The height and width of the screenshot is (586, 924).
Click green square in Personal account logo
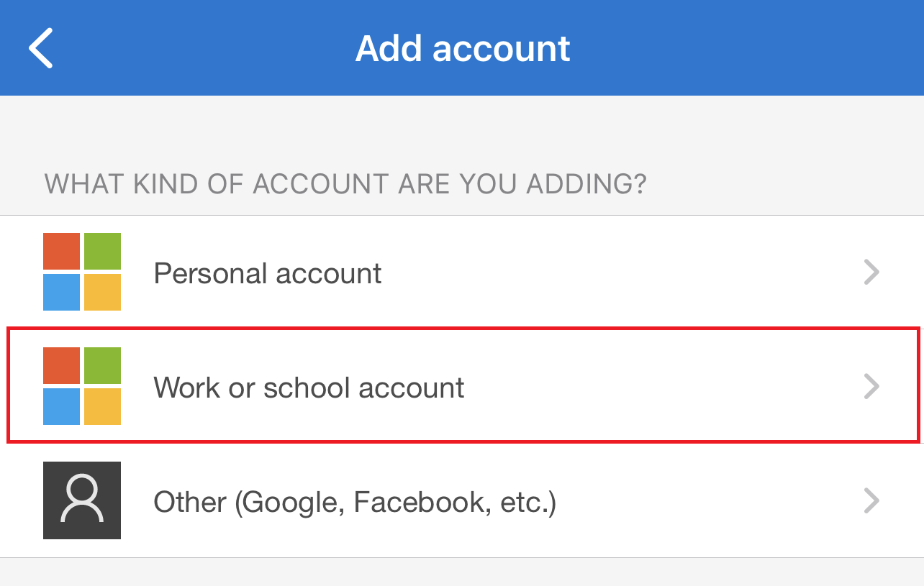click(102, 252)
